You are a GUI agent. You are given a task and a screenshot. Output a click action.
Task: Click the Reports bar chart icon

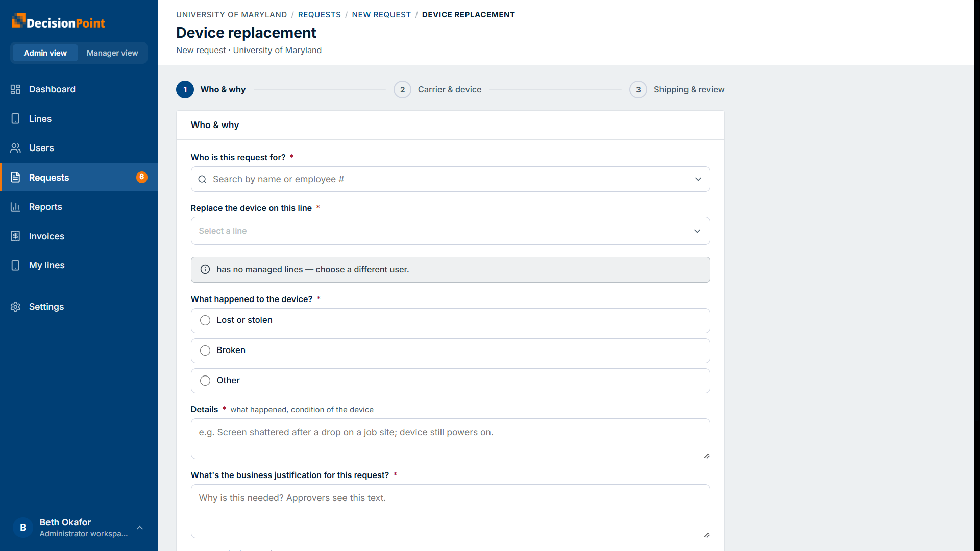pyautogui.click(x=15, y=207)
